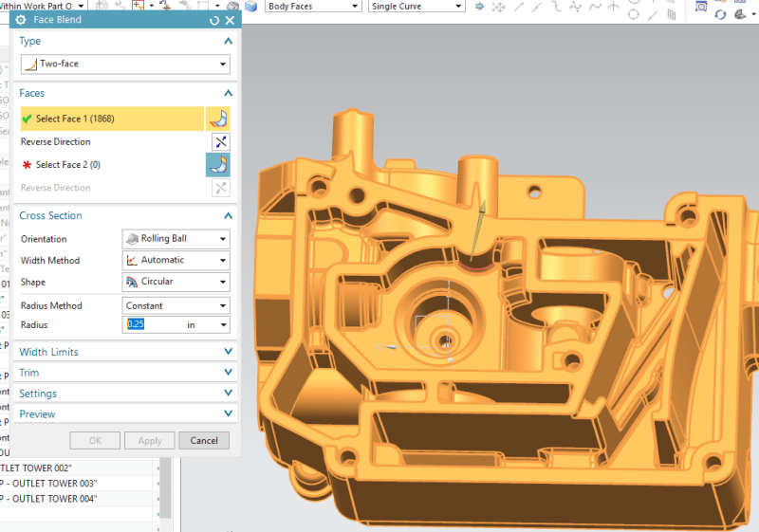Image resolution: width=759 pixels, height=532 pixels.
Task: Open the Type dropdown showing Two-face
Action: pos(125,64)
